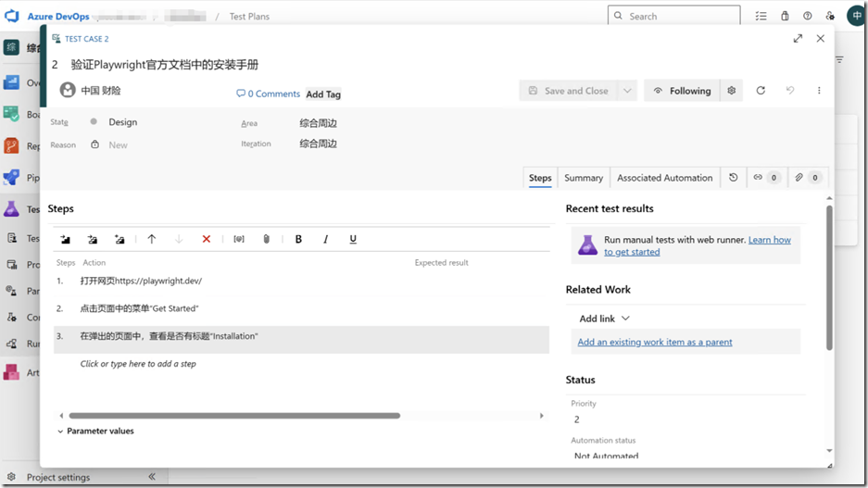Revert changes with the undo icon

[x=790, y=90]
